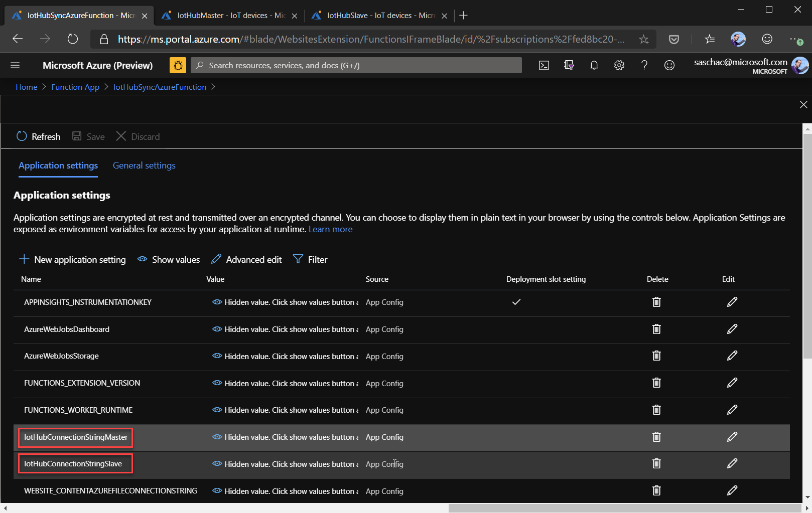812x513 pixels.
Task: Open the Filter for settings
Action: coord(310,259)
